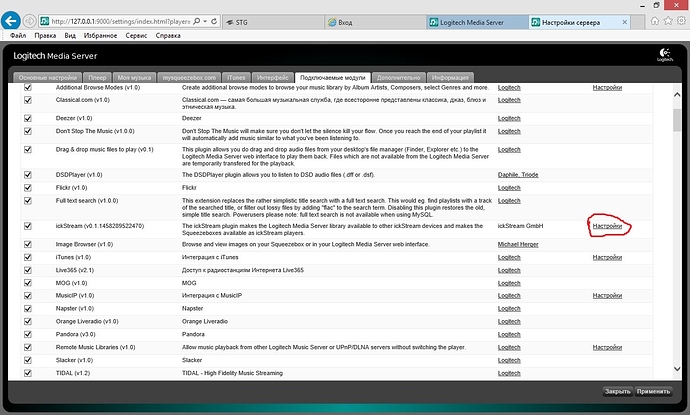Click the Orange Liveradio (v1.0) plugin name
The height and width of the screenshot is (415, 690).
click(87, 321)
